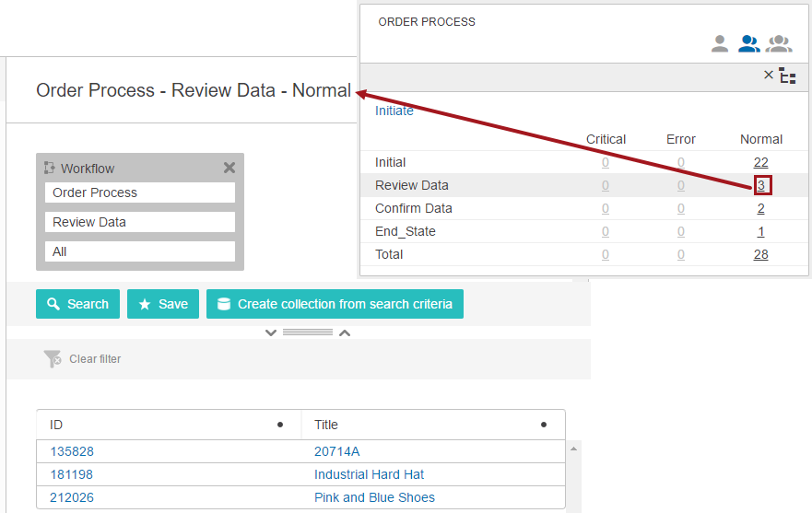Open Title column menu dot
812x513 pixels.
coord(544,425)
